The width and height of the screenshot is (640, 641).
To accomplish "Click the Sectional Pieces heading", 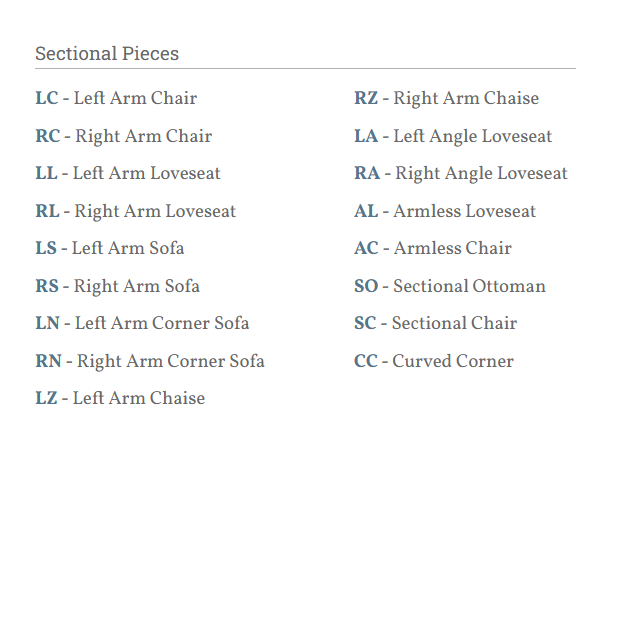I will pos(107,54).
